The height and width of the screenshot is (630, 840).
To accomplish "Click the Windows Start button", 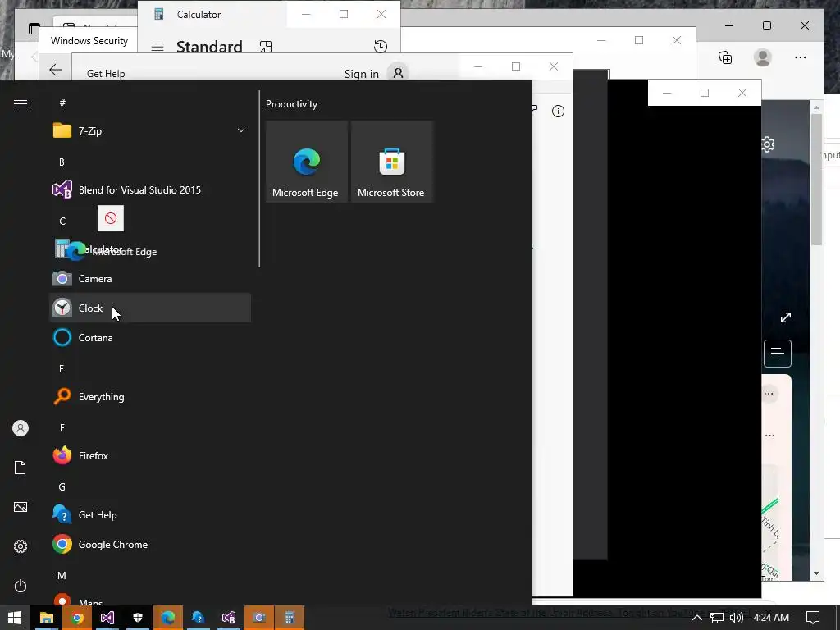I will coord(15,618).
